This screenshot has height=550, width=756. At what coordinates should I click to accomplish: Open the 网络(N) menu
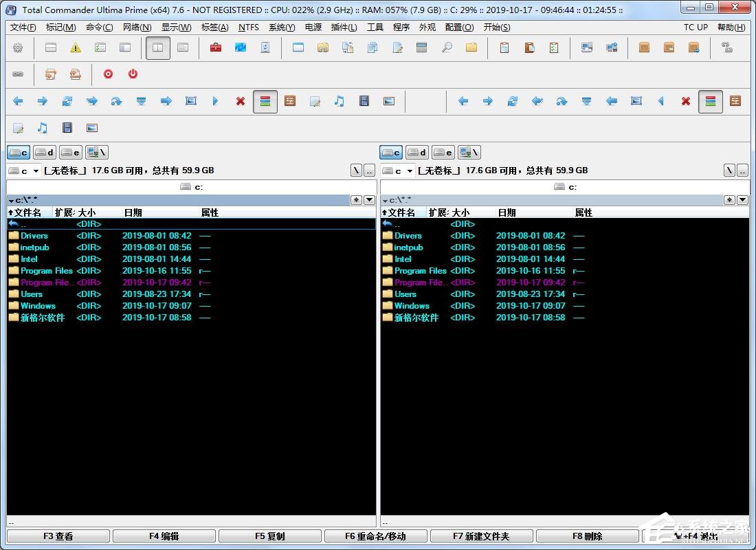click(x=137, y=27)
